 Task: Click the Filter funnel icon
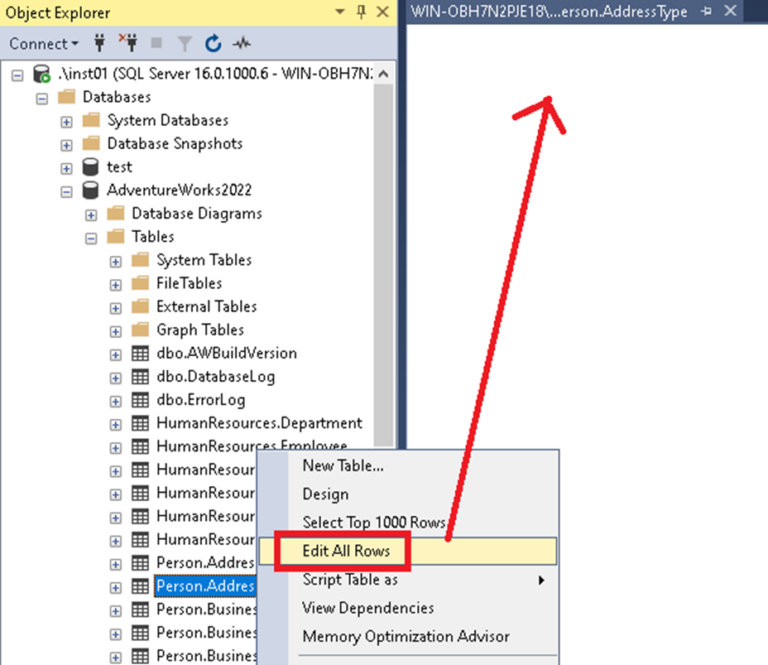pos(184,44)
